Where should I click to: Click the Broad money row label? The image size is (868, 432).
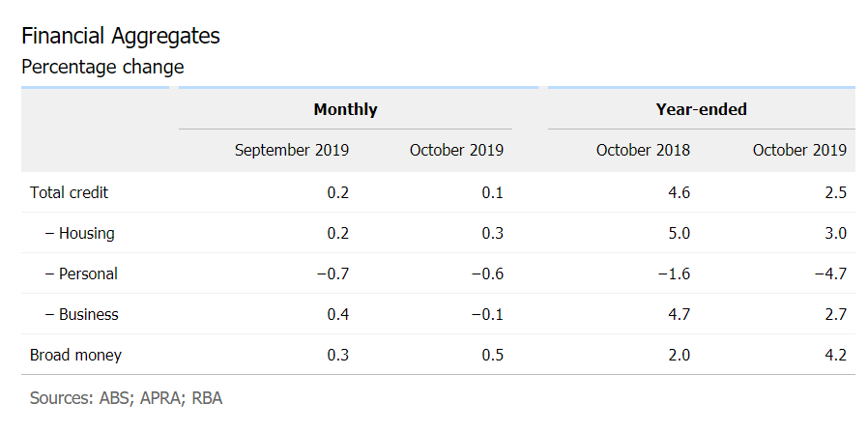click(x=76, y=355)
